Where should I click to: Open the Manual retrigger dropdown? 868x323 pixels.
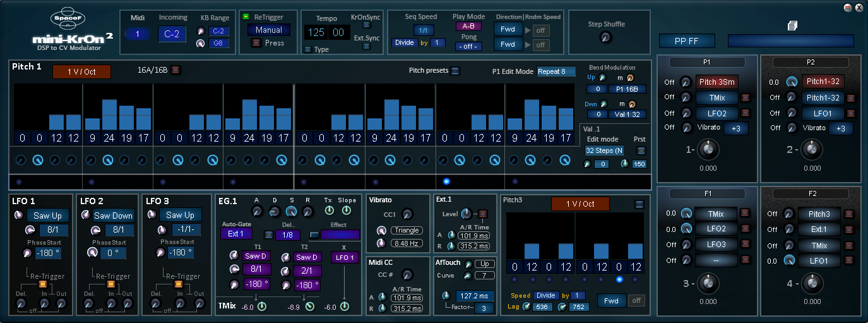point(269,30)
